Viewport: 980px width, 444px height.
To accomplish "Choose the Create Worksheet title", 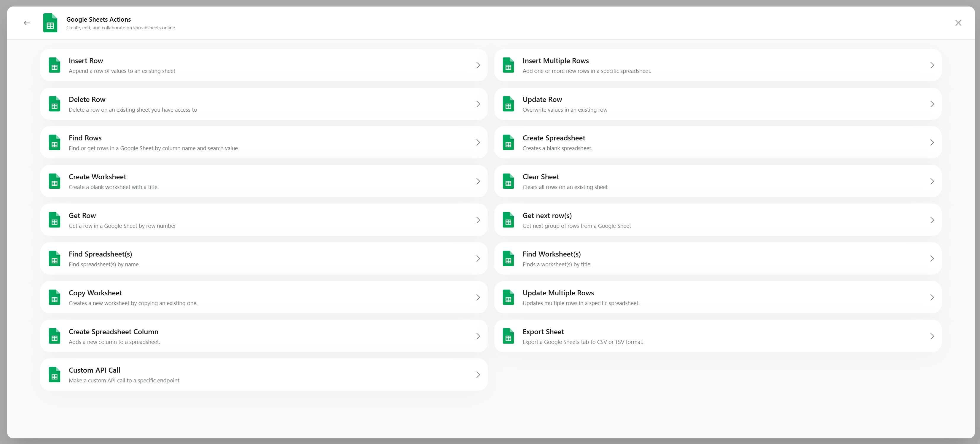I will pos(97,177).
